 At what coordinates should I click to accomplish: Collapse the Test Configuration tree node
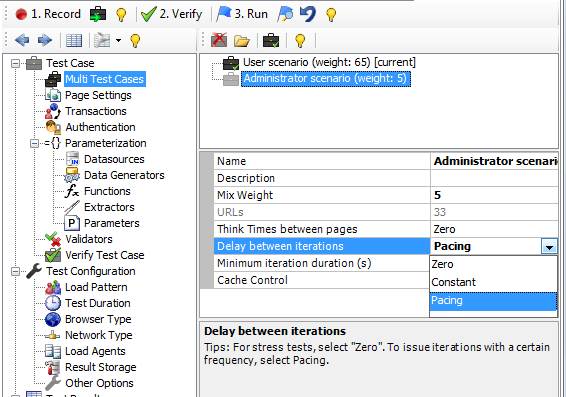[15, 271]
